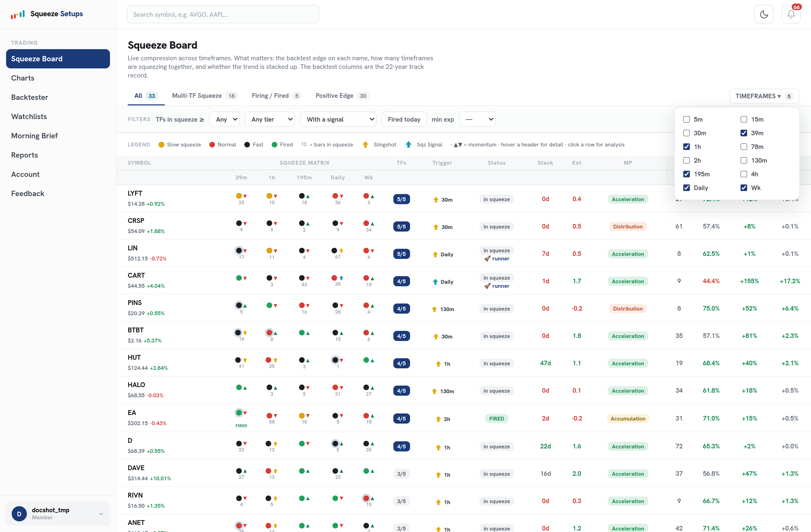Uncheck the 39m timeframe checkbox
Viewport: 811px width, 532px height.
pyautogui.click(x=744, y=133)
